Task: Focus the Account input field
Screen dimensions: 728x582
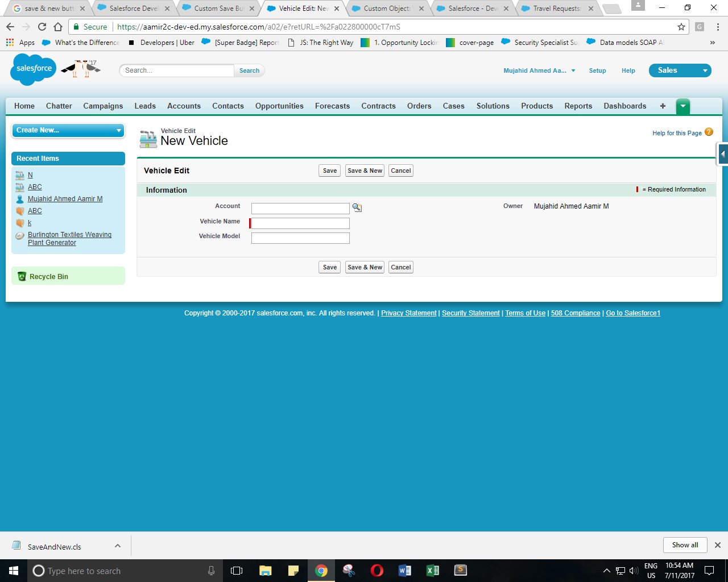Action: pos(300,209)
